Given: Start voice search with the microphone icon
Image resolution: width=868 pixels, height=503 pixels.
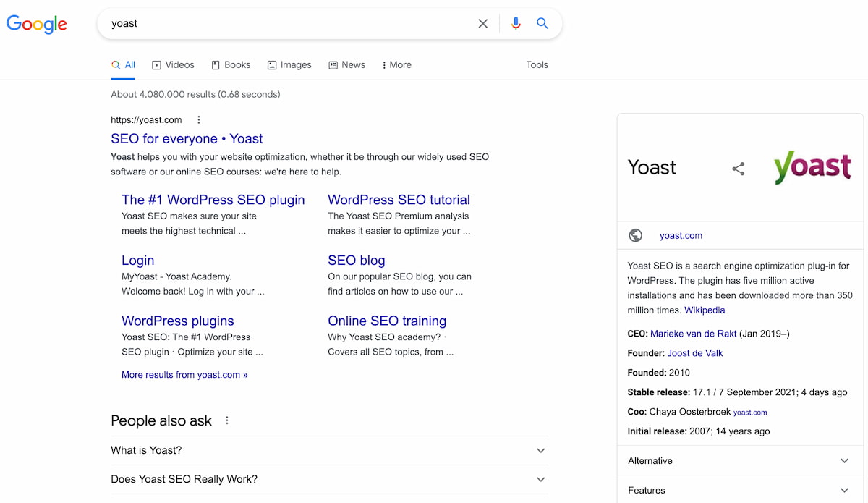Looking at the screenshot, I should coord(516,23).
